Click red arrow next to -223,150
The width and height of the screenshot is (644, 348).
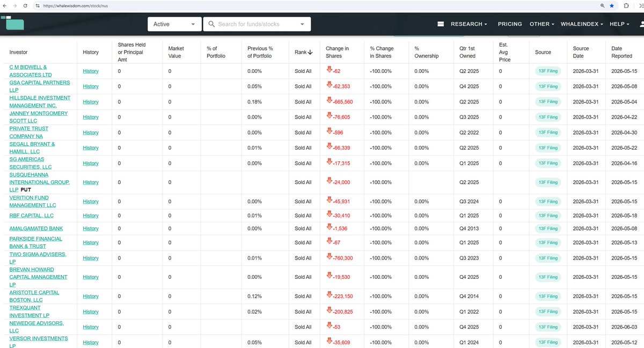(x=329, y=295)
